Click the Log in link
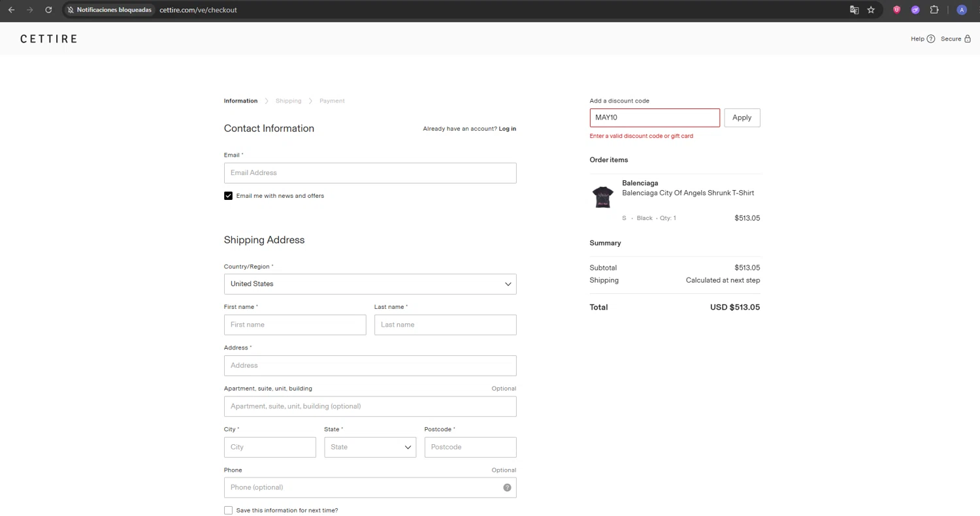Image resolution: width=980 pixels, height=516 pixels. [x=507, y=129]
